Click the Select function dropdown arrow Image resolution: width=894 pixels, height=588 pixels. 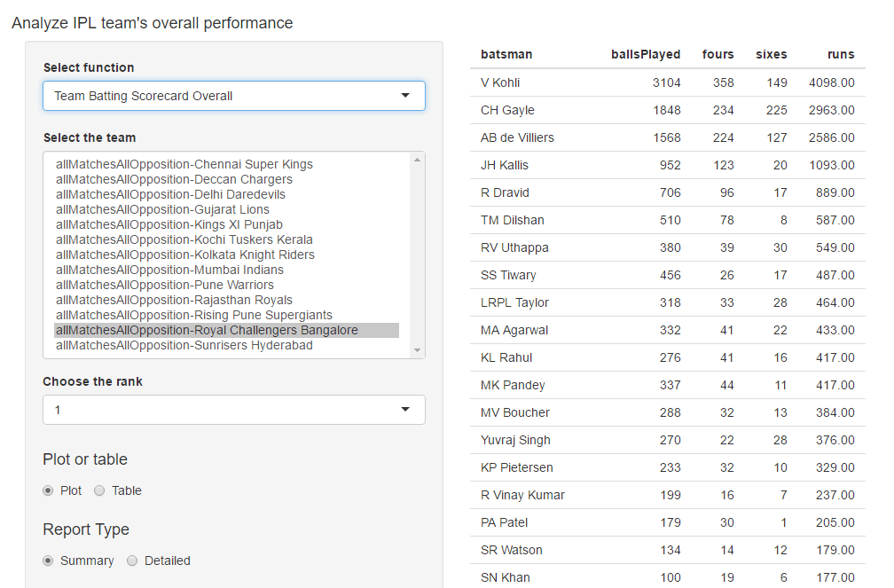coord(405,96)
